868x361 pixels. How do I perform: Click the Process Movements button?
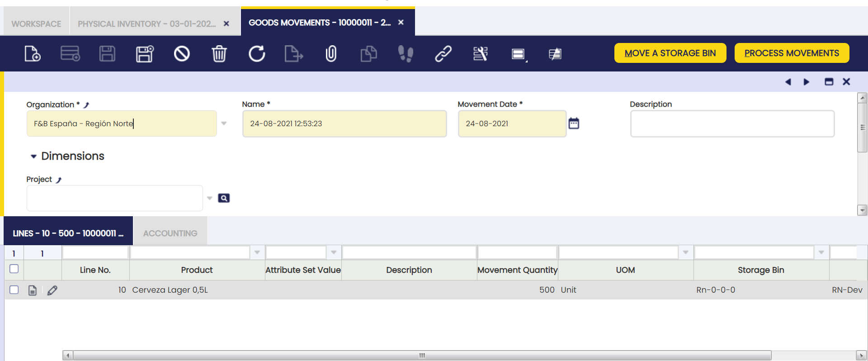792,53
